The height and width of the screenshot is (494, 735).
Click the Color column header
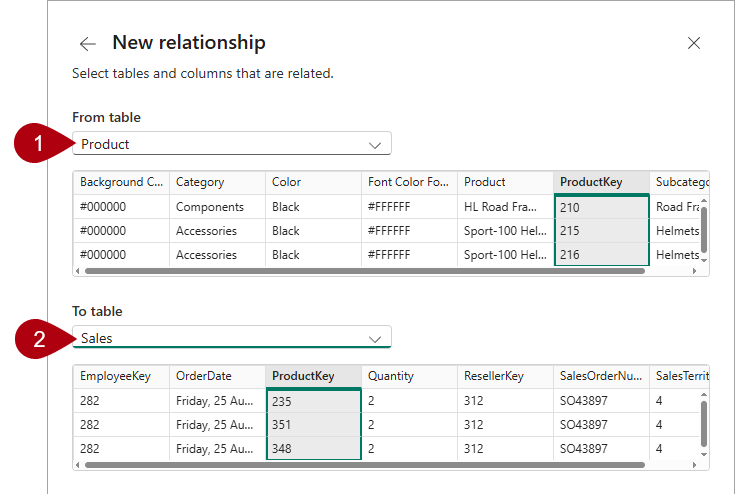(313, 182)
